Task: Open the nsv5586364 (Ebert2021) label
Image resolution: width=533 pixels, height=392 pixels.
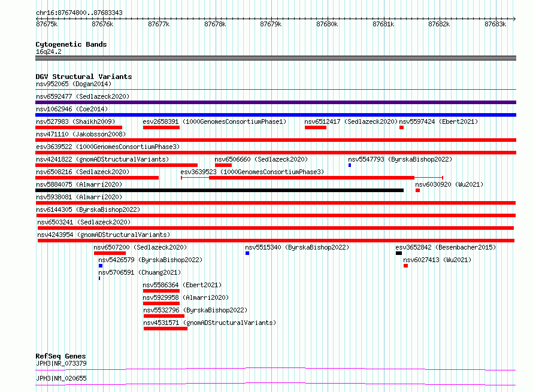Action: (182, 285)
